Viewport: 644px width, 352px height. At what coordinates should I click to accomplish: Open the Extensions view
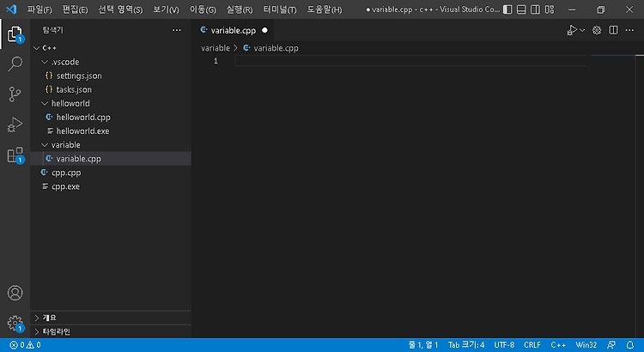click(15, 155)
